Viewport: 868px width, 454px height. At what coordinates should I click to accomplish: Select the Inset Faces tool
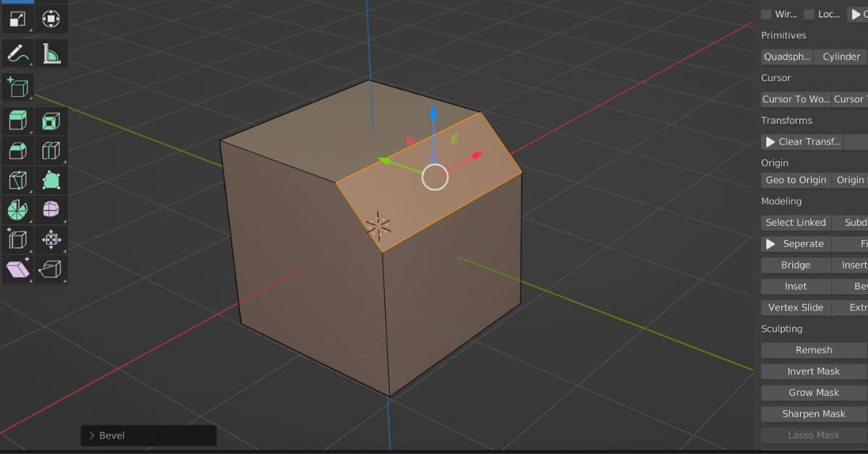click(x=51, y=121)
